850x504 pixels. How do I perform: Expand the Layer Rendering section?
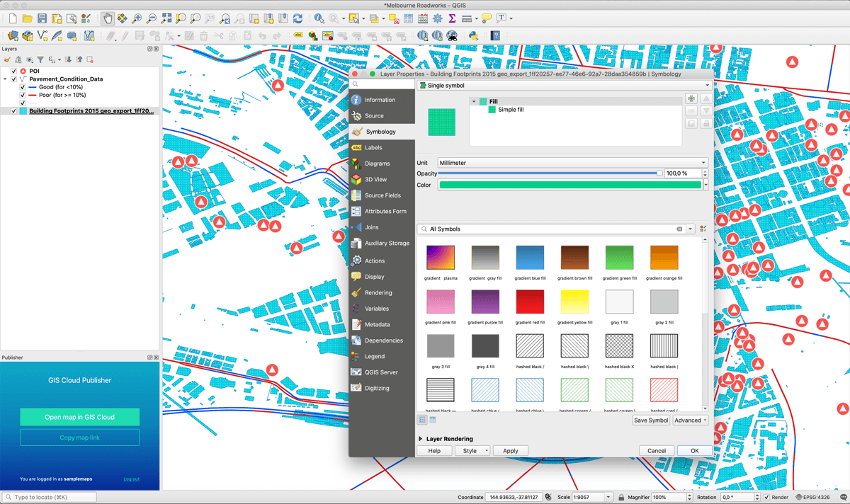pos(421,439)
